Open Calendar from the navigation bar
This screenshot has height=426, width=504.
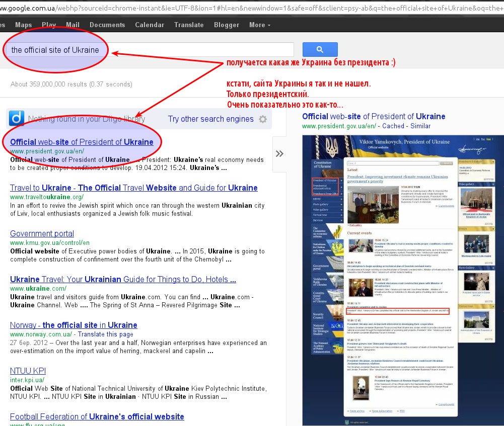pyautogui.click(x=150, y=25)
